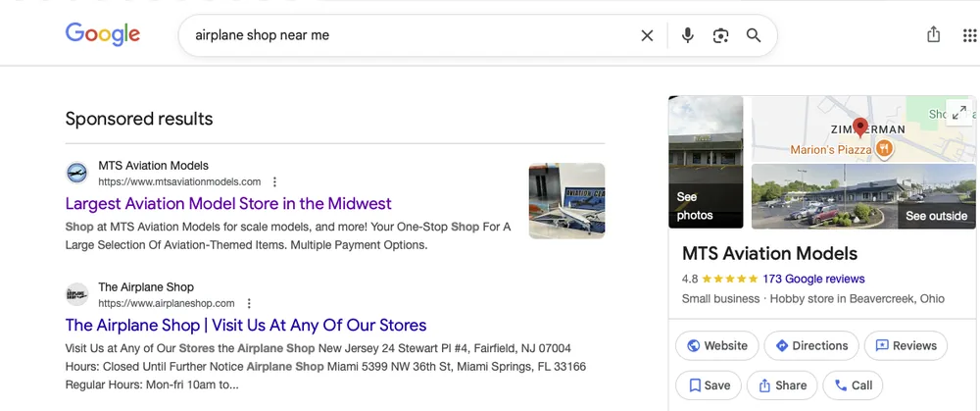Image resolution: width=980 pixels, height=411 pixels.
Task: Call MTS Aviation Models
Action: 853,385
